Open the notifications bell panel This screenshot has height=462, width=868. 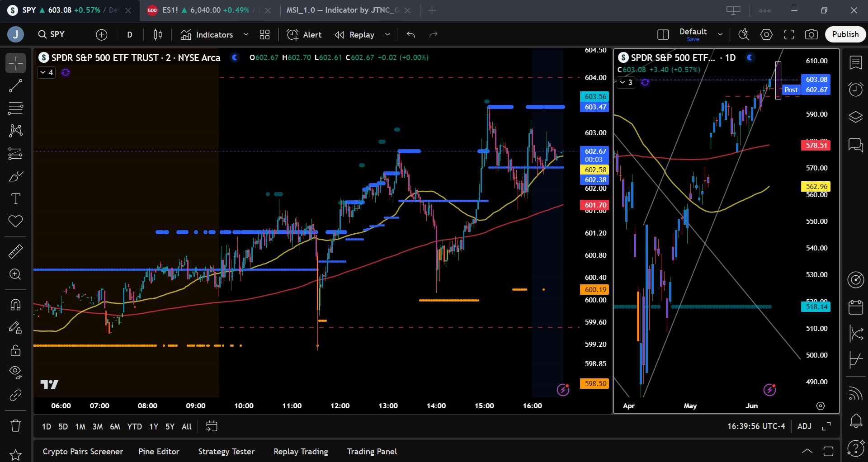pos(855,421)
